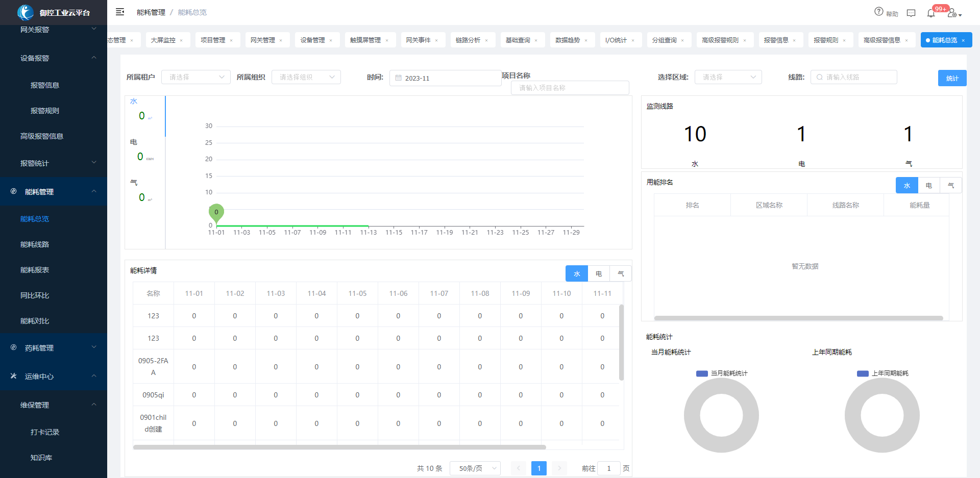Open the 所属租户 dropdown
980x478 pixels.
click(x=196, y=77)
